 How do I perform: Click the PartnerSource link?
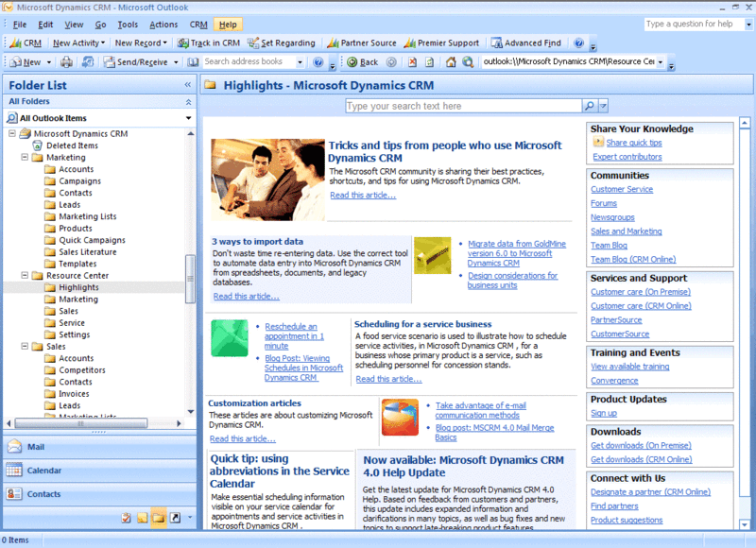616,320
